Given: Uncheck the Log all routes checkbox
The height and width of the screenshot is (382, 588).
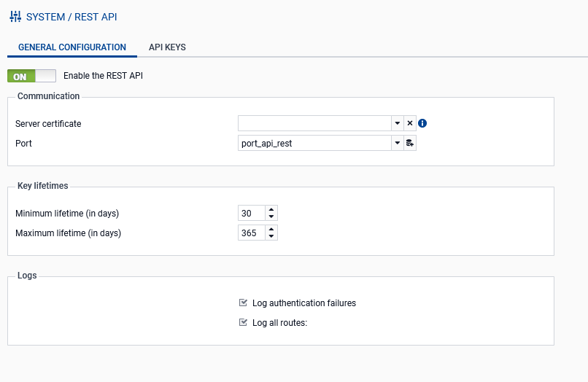Looking at the screenshot, I should click(x=244, y=322).
